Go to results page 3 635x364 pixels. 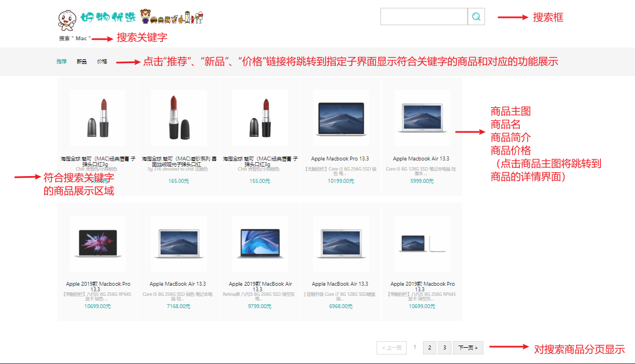tap(445, 347)
